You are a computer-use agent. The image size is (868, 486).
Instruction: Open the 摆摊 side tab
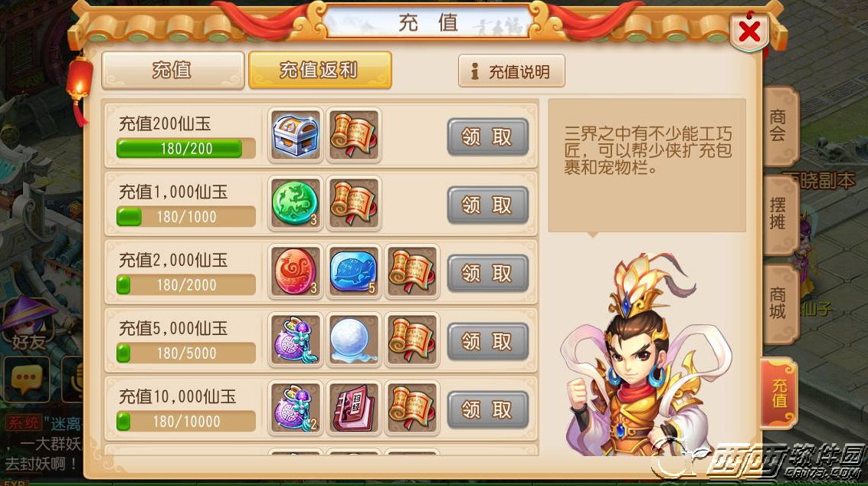coord(779,214)
